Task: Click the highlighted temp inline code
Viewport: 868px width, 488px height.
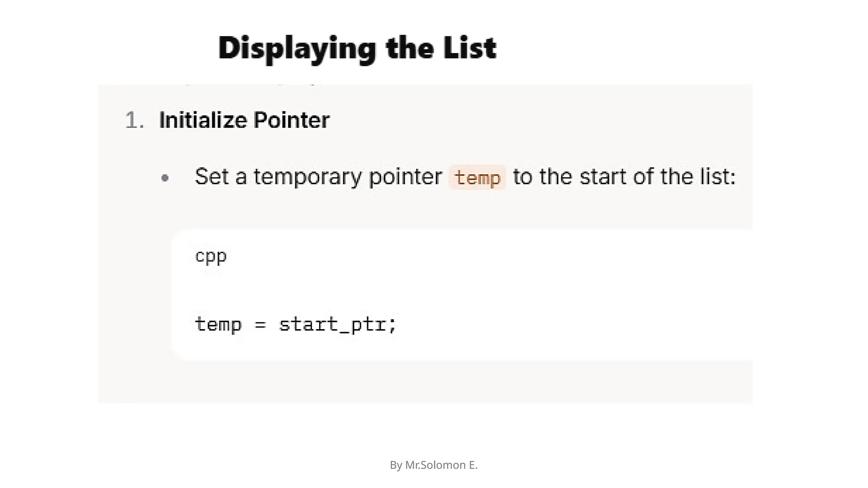Action: click(477, 177)
